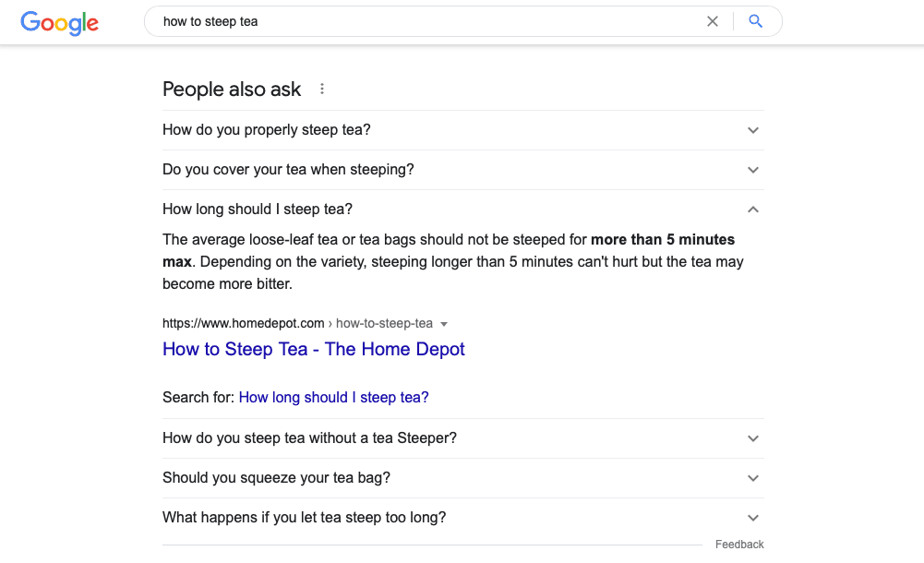
Task: Click the how-to-steep-tea breadcrumb segment
Action: pos(386,323)
